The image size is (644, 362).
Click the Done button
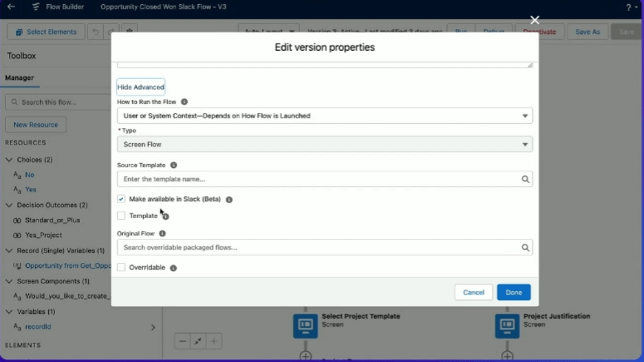[513, 292]
